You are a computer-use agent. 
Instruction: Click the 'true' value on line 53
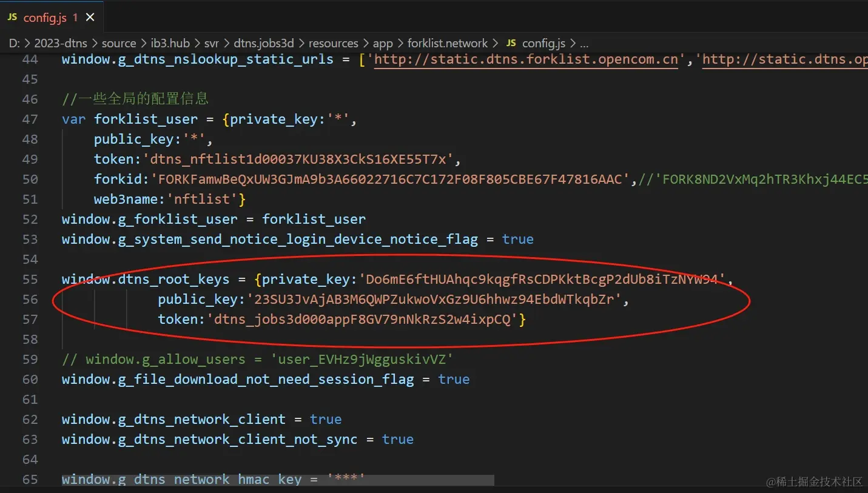pyautogui.click(x=518, y=240)
